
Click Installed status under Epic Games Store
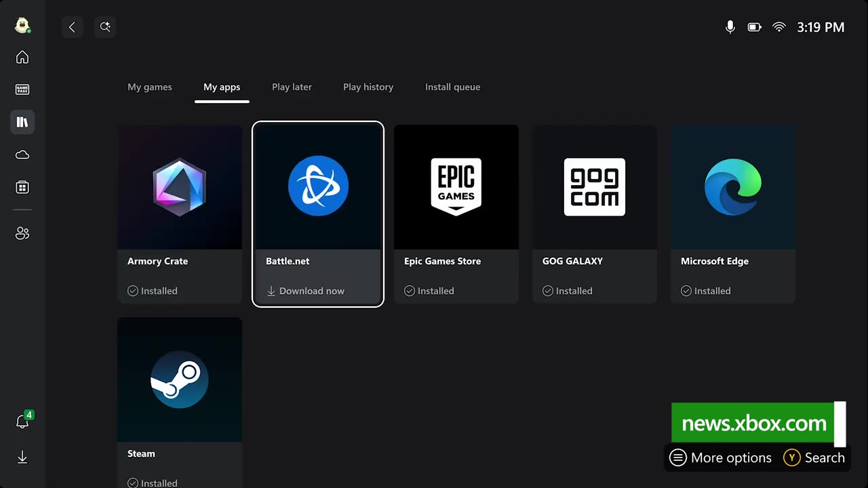point(429,291)
